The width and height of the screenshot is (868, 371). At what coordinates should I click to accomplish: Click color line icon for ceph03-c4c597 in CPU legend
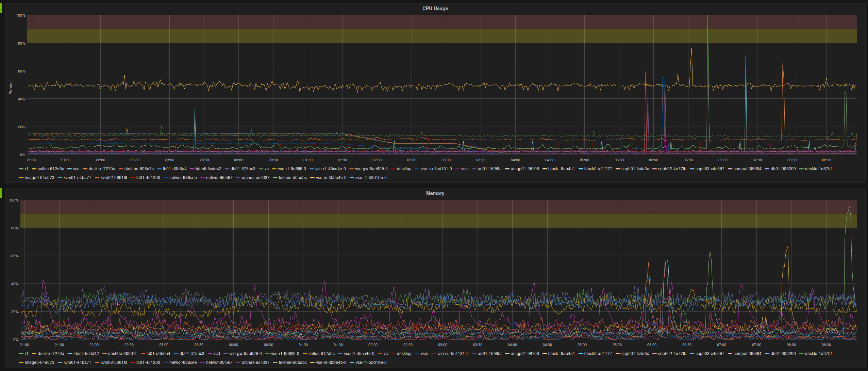point(692,169)
